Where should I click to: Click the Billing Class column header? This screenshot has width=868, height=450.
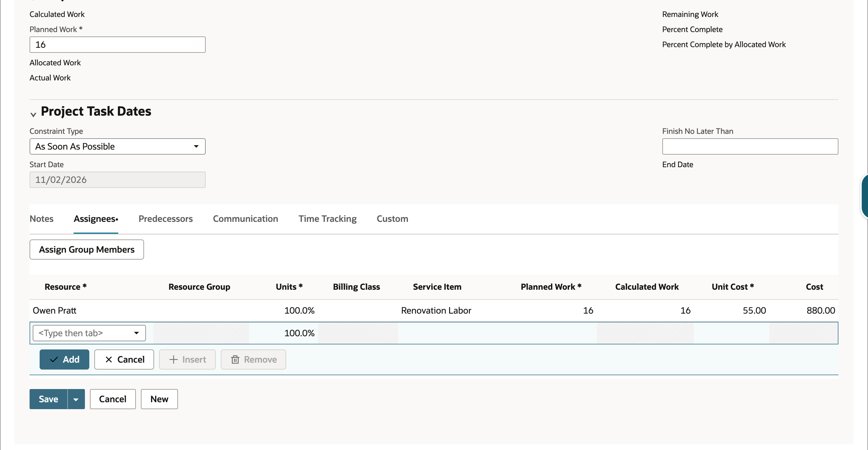(356, 287)
